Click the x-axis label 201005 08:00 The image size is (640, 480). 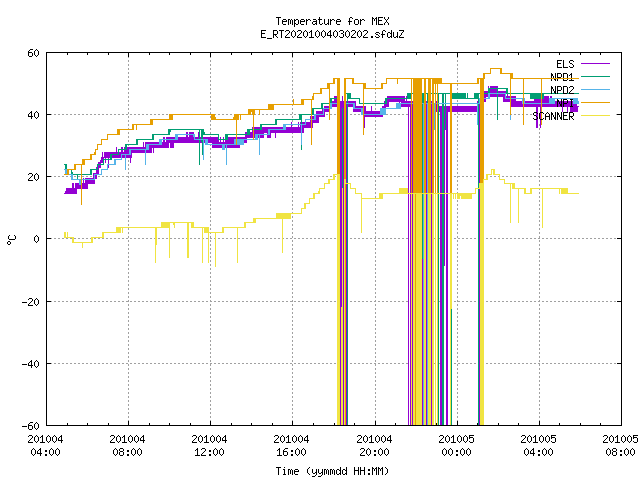[620, 446]
